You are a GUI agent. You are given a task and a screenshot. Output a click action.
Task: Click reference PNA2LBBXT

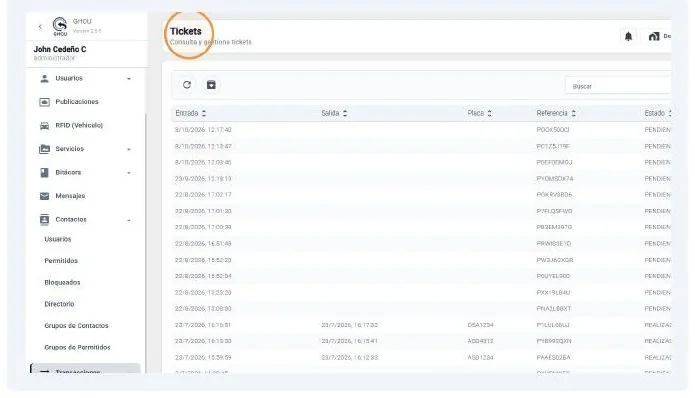[554, 309]
